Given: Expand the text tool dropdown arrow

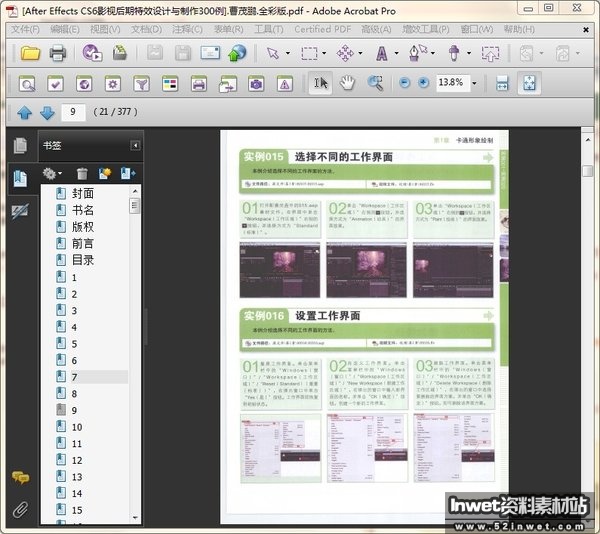Looking at the screenshot, I should tap(396, 54).
